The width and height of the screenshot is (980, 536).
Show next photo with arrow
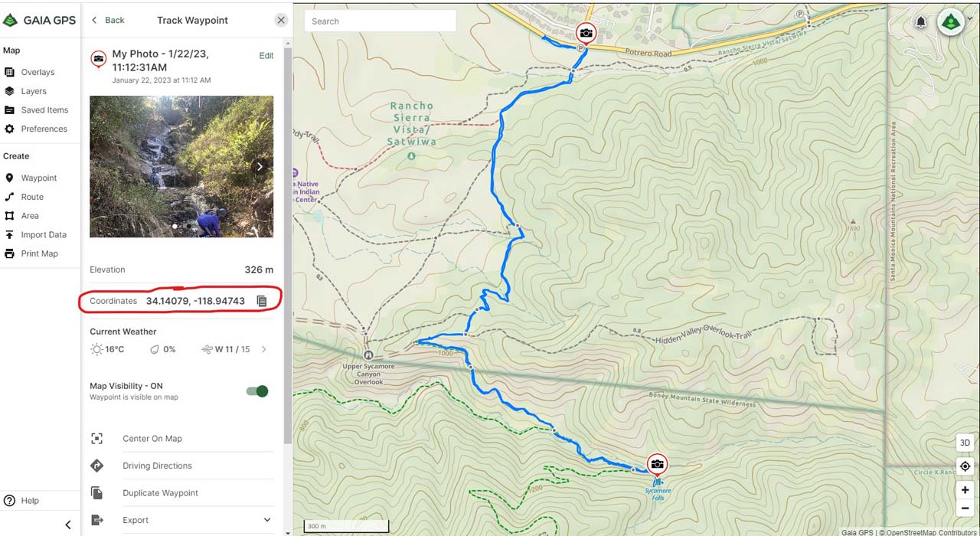260,166
